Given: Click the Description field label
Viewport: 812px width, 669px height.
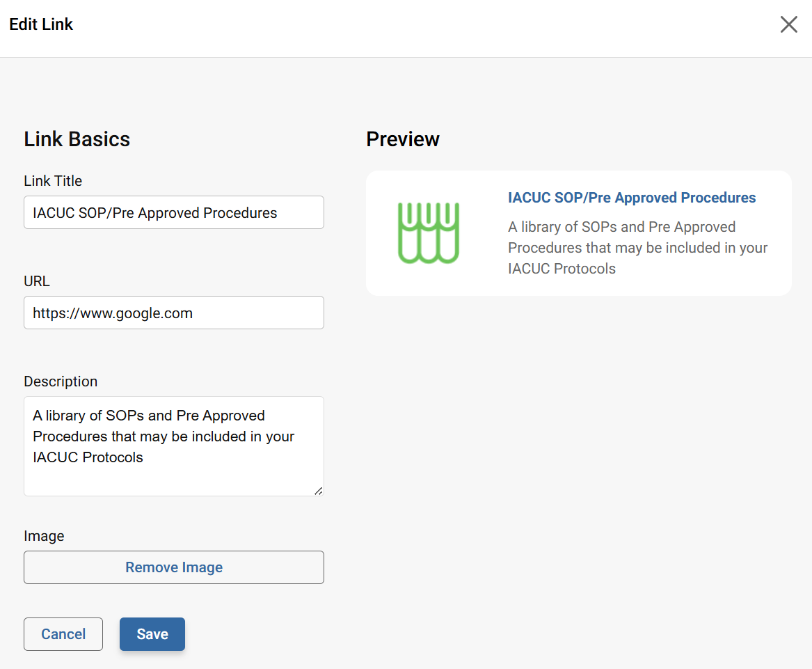Looking at the screenshot, I should tap(61, 381).
